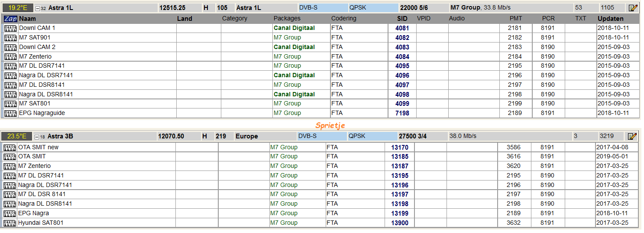
Task: Click the data icon beside Downl CAM 1
Action: point(10,28)
